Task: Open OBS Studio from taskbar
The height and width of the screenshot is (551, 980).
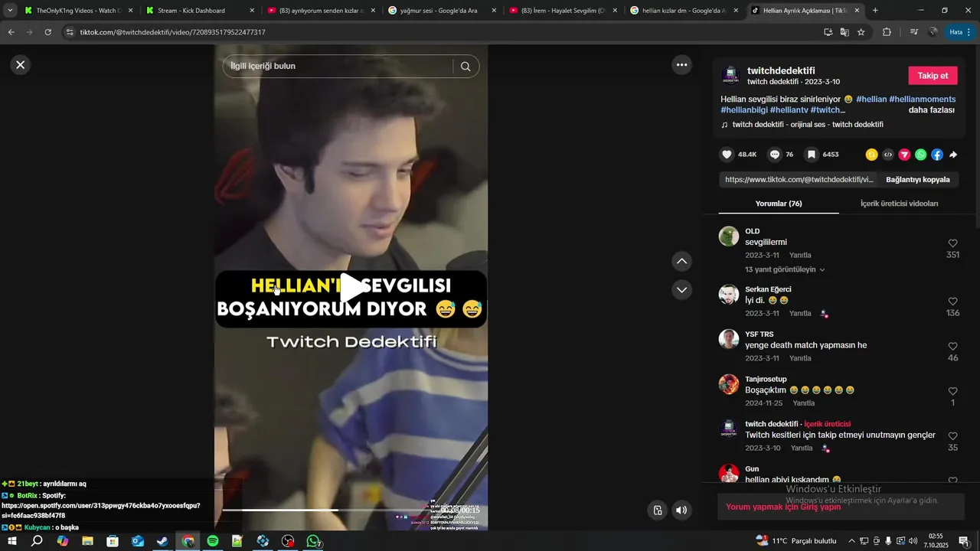Action: point(288,541)
